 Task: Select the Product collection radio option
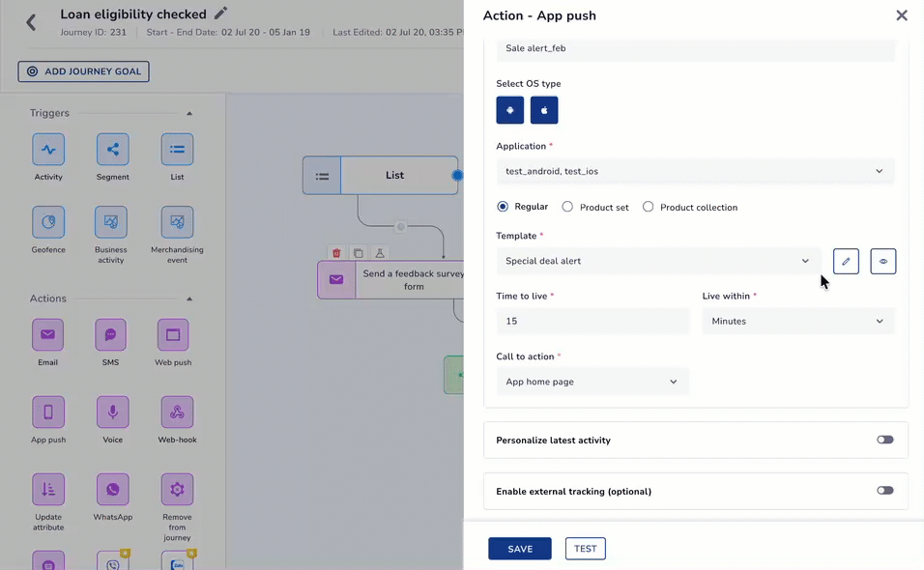648,207
